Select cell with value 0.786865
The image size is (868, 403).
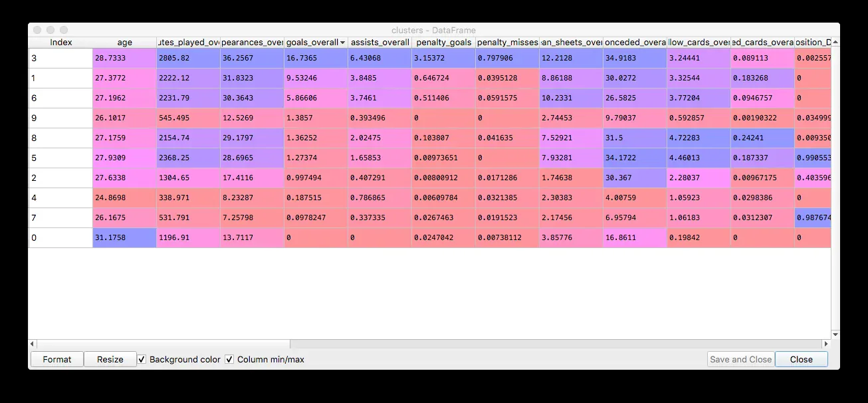tap(380, 198)
